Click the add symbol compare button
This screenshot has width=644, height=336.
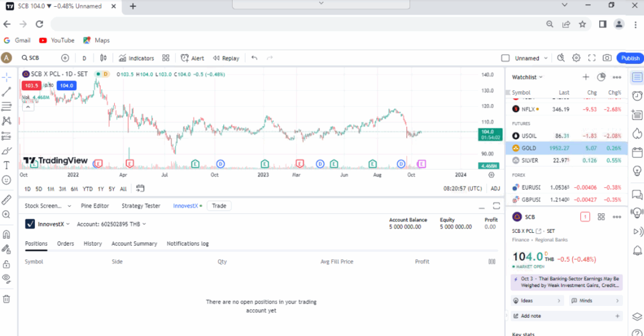click(x=65, y=58)
